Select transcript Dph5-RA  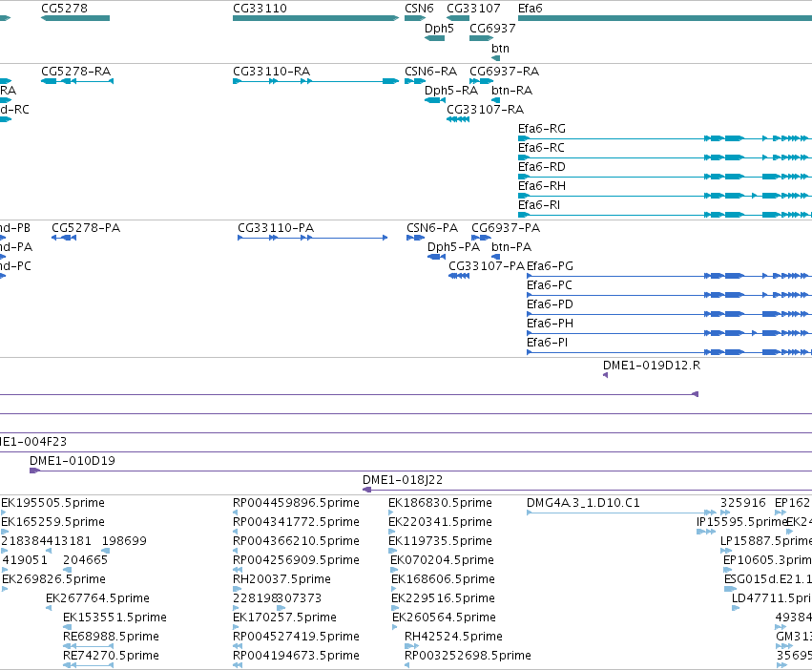[x=451, y=90]
